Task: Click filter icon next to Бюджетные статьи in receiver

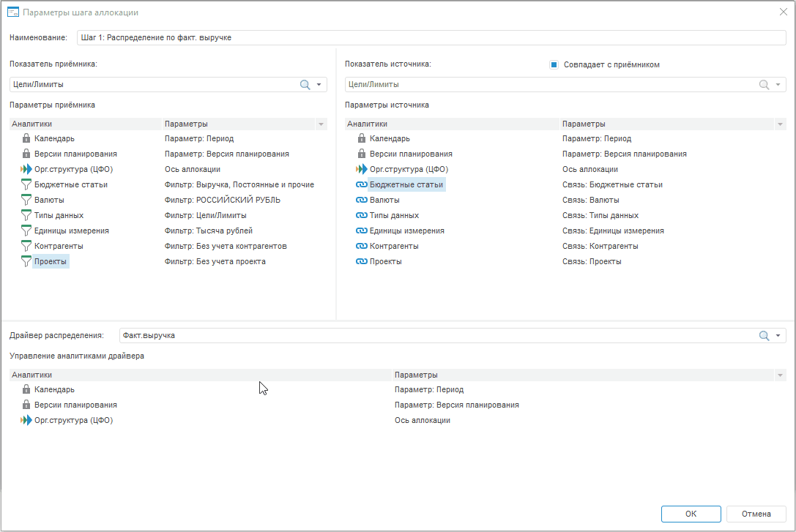Action: click(26, 184)
